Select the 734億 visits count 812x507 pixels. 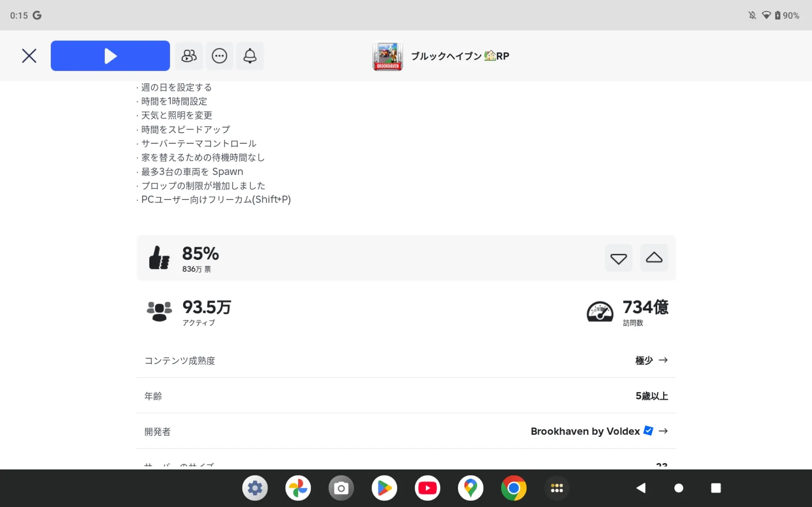pyautogui.click(x=646, y=307)
